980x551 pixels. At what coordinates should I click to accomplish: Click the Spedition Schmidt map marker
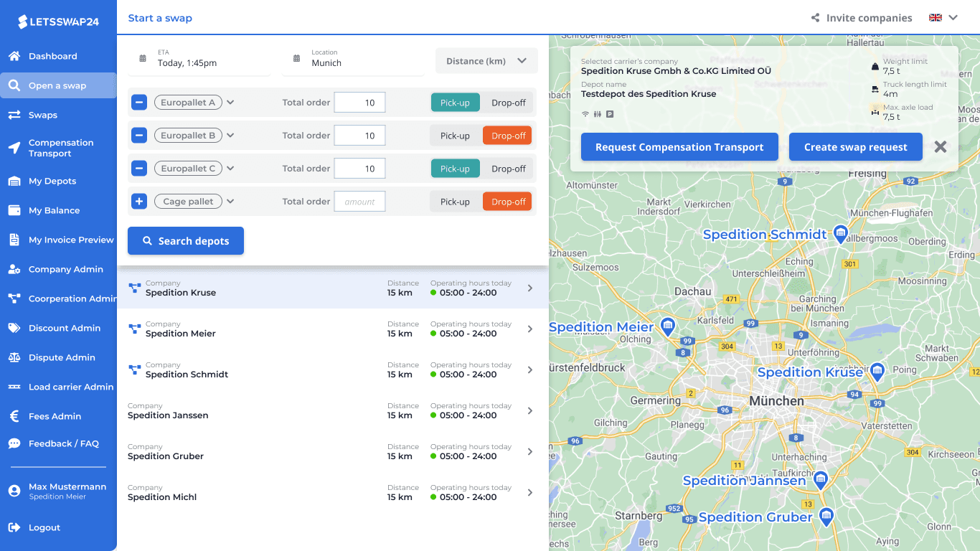(x=841, y=234)
